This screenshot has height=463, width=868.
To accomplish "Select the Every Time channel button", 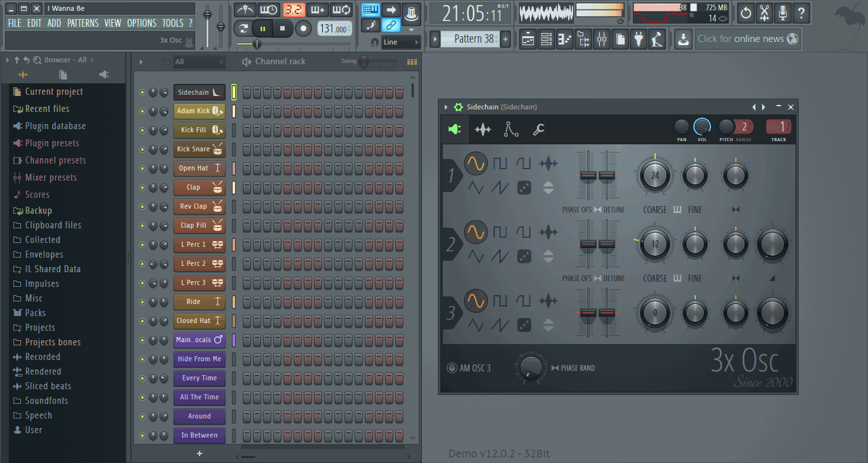I will (x=200, y=378).
